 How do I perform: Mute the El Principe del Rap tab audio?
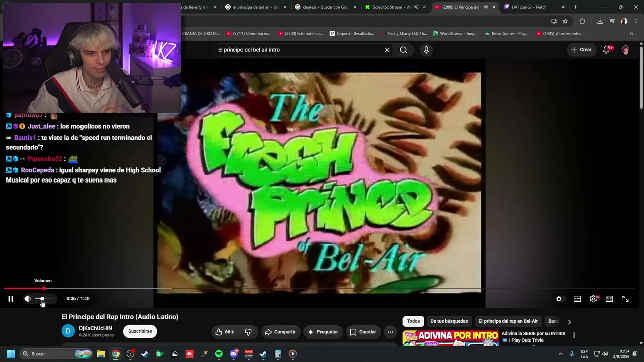tap(486, 7)
